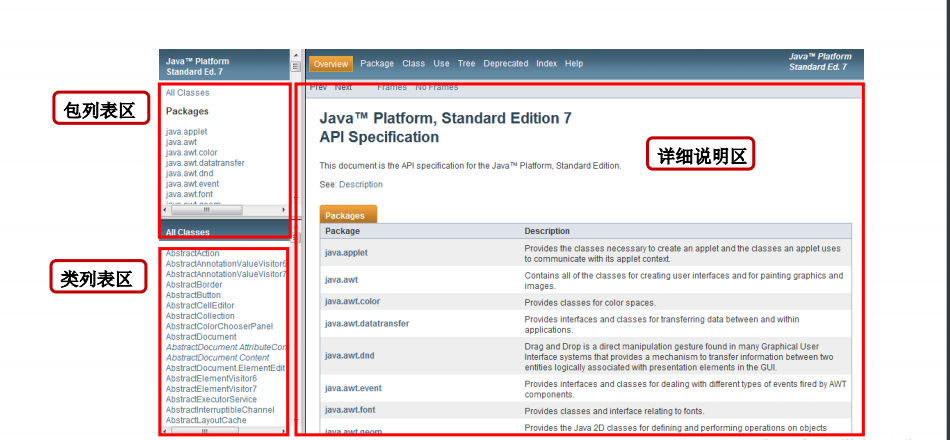Open AbstractBorder in the class list
Screen dimensions: 950x440
[x=194, y=284]
